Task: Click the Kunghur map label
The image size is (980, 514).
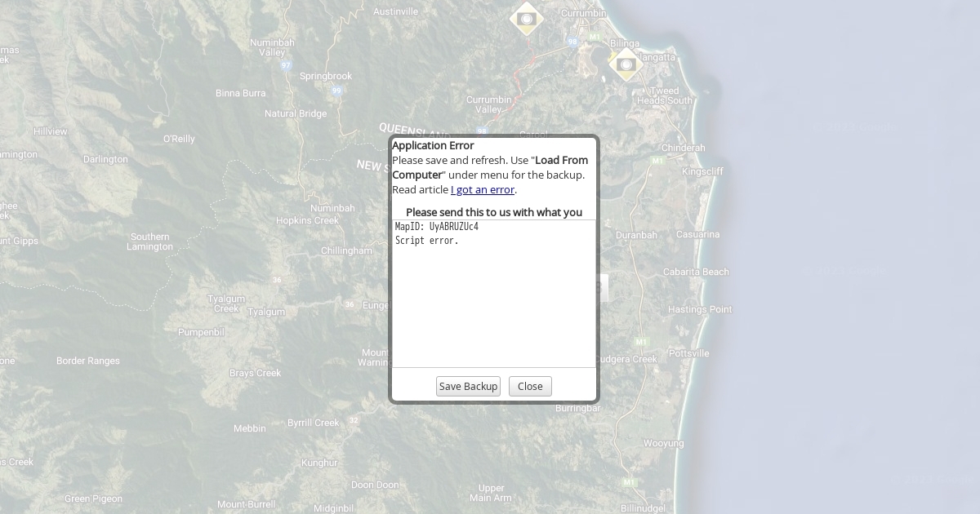Action: click(x=319, y=463)
